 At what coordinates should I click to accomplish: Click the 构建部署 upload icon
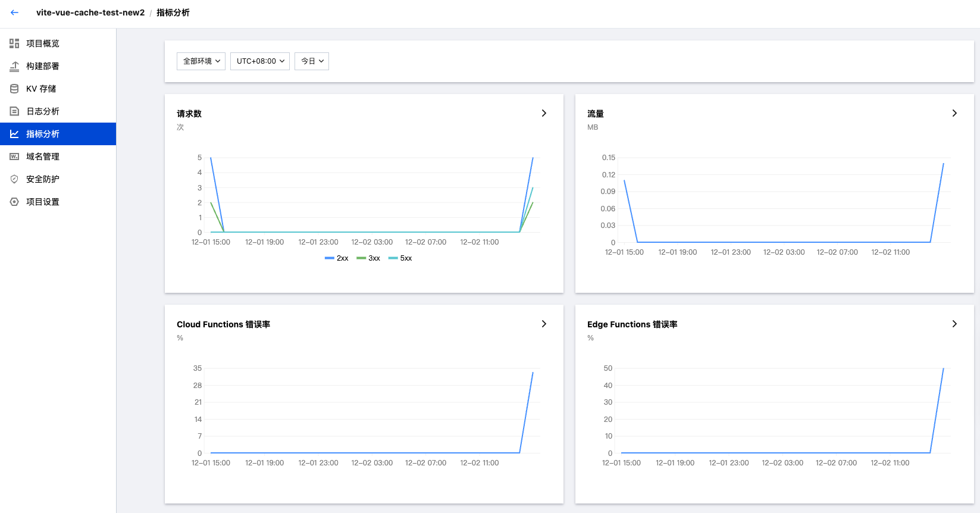tap(14, 66)
